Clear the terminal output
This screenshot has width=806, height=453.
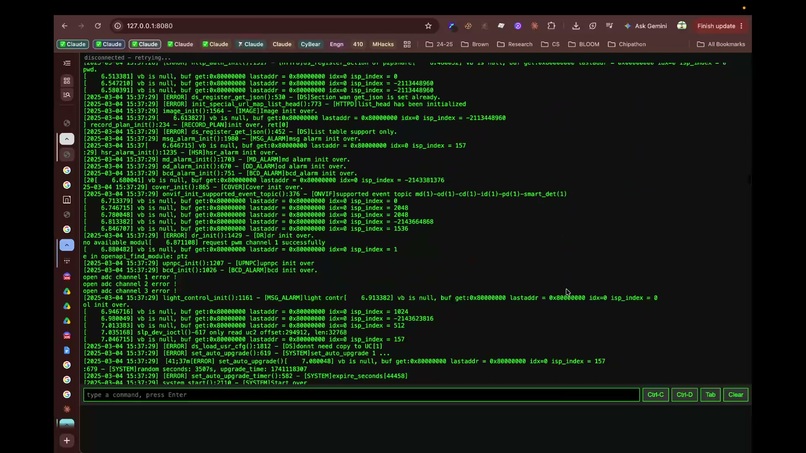736,395
